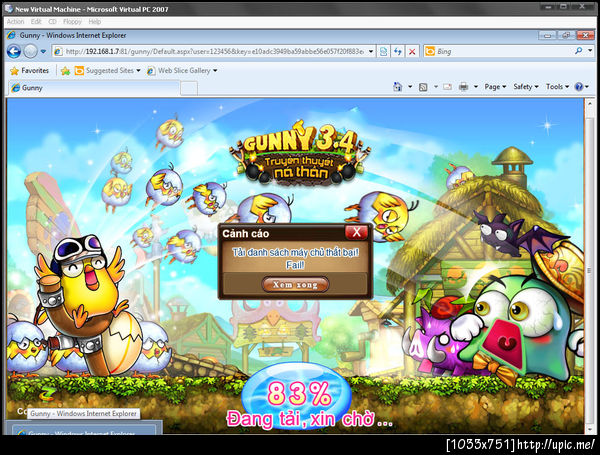Click the Virtual PC title bar icon

[8, 8]
